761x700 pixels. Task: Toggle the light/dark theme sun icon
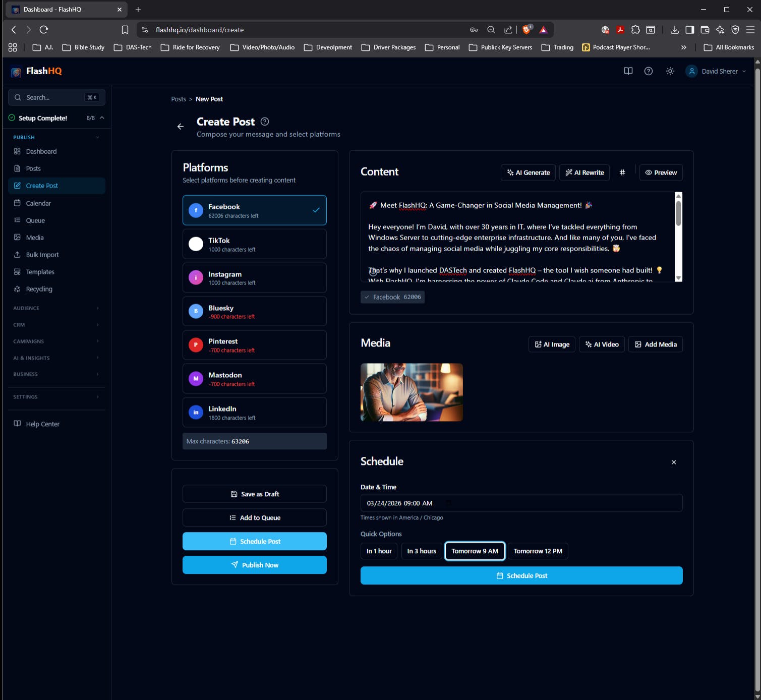(x=670, y=71)
